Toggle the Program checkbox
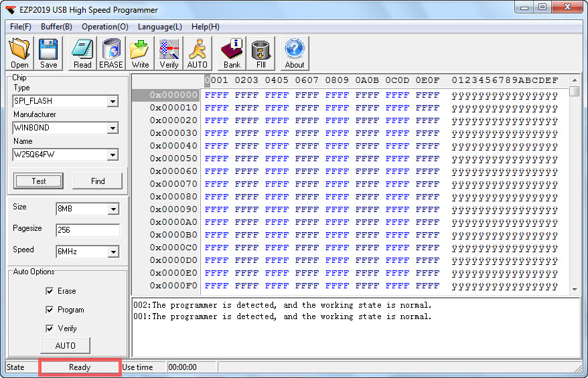Screen dimensions: 588x378 click(50, 310)
